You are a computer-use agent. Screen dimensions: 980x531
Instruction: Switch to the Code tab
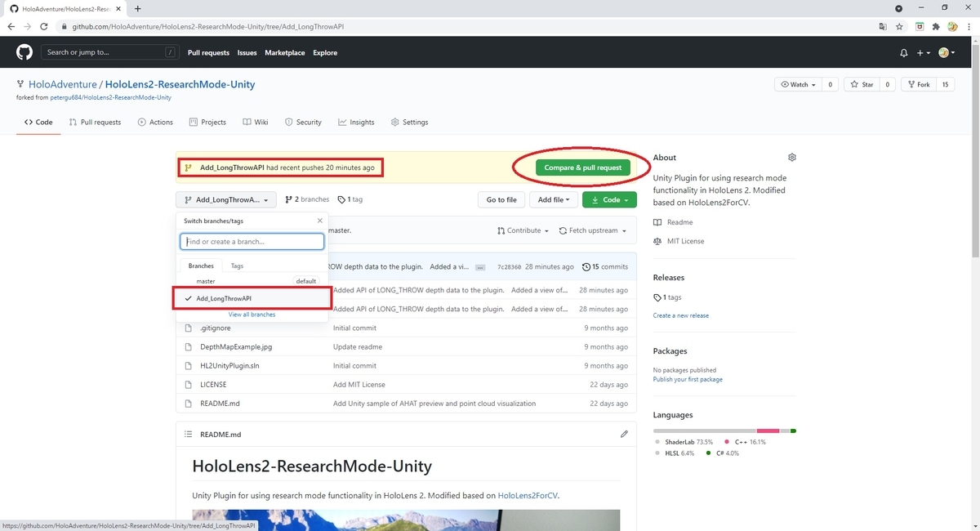click(38, 122)
